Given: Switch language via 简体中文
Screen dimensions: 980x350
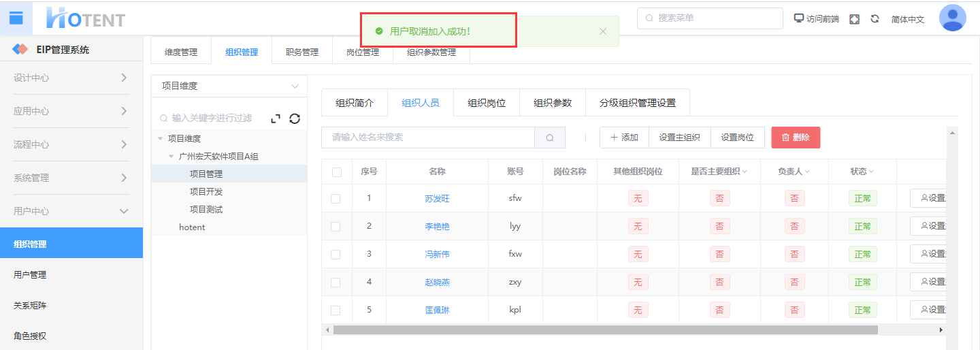Looking at the screenshot, I should pyautogui.click(x=908, y=19).
